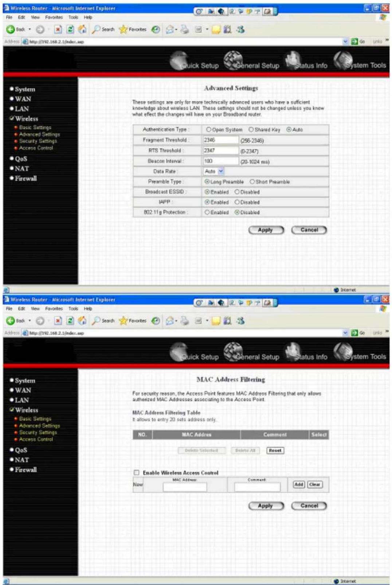Click Add button for new MAC entry
The width and height of the screenshot is (392, 585).
(x=299, y=484)
